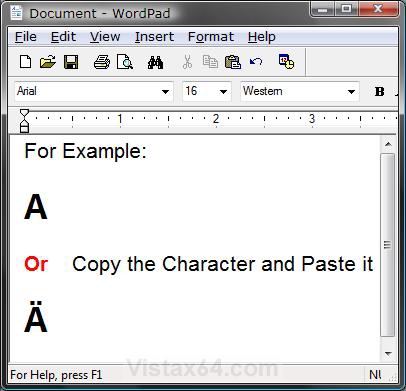Toggle Bold formatting with the B button
This screenshot has width=406, height=391.
coord(379,92)
